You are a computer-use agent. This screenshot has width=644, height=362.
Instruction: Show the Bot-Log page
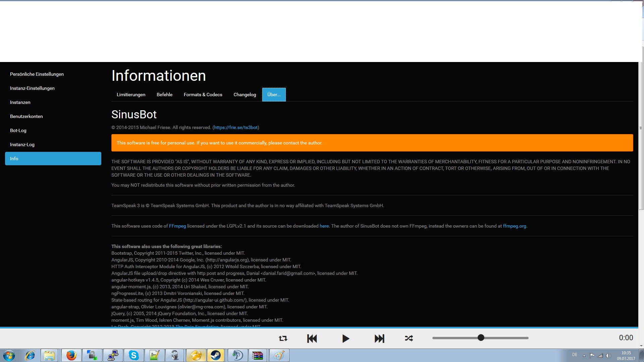point(53,130)
